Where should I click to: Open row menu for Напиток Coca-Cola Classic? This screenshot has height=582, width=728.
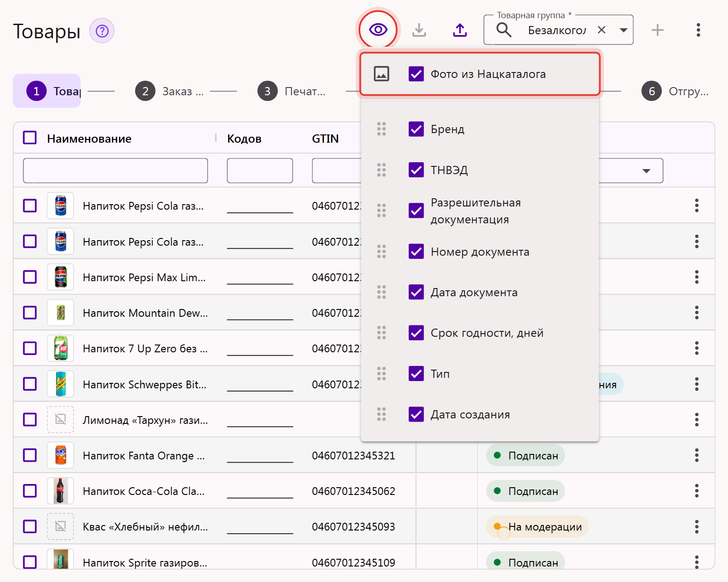pos(697,491)
